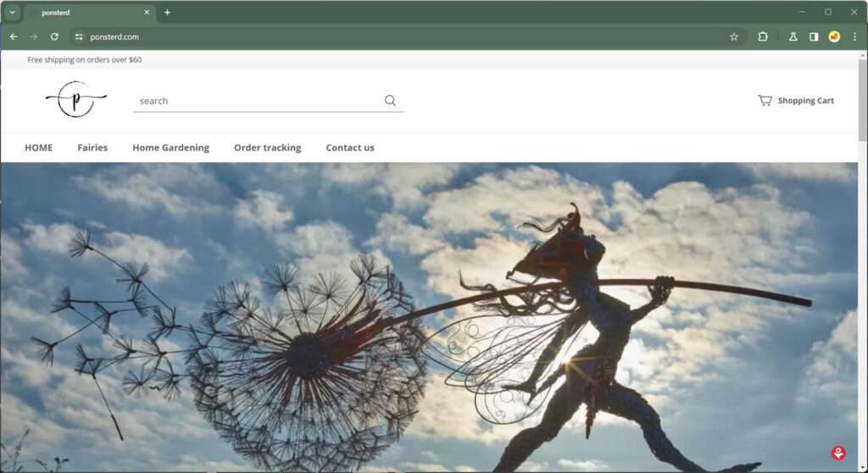This screenshot has width=868, height=473.
Task: Open a new browser tab
Action: click(x=167, y=12)
